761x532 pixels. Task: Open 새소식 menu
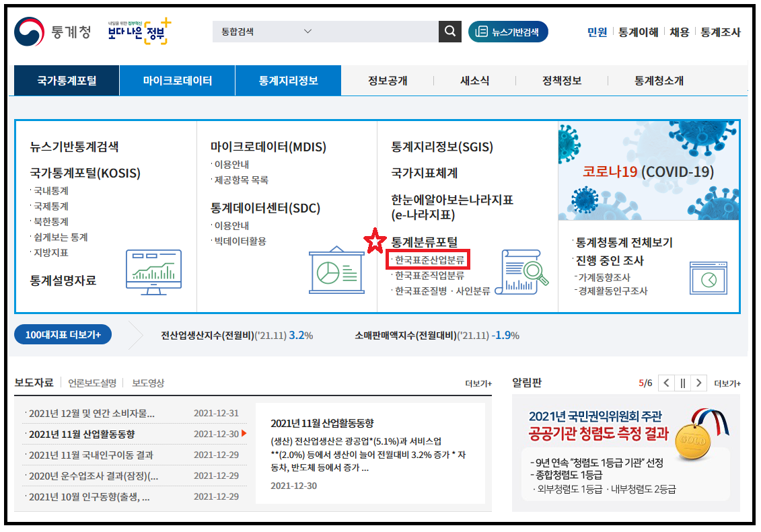[x=474, y=81]
